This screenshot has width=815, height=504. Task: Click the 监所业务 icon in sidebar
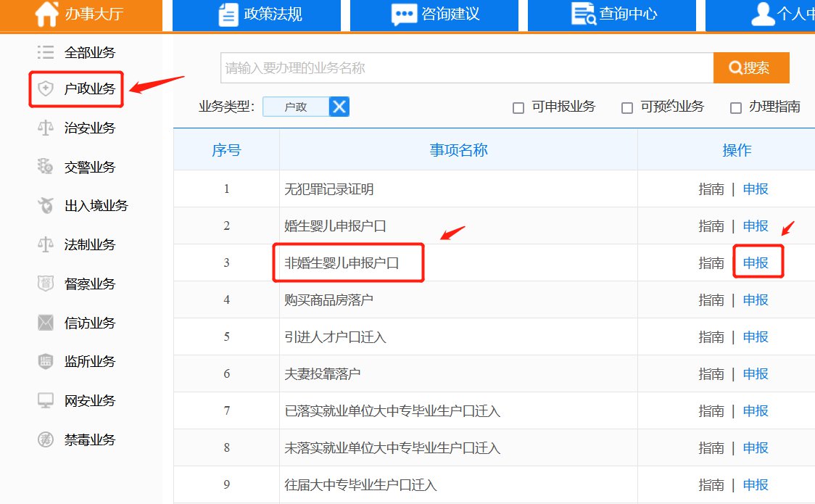click(46, 361)
